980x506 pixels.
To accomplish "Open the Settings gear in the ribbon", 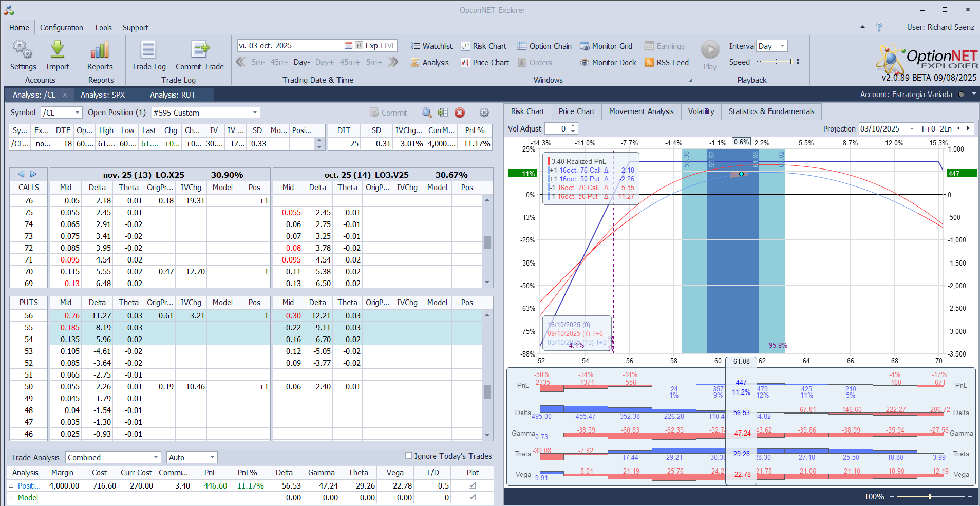I will [23, 49].
